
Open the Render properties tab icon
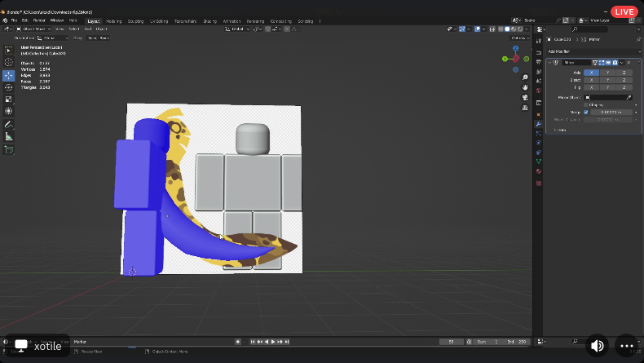pyautogui.click(x=539, y=53)
